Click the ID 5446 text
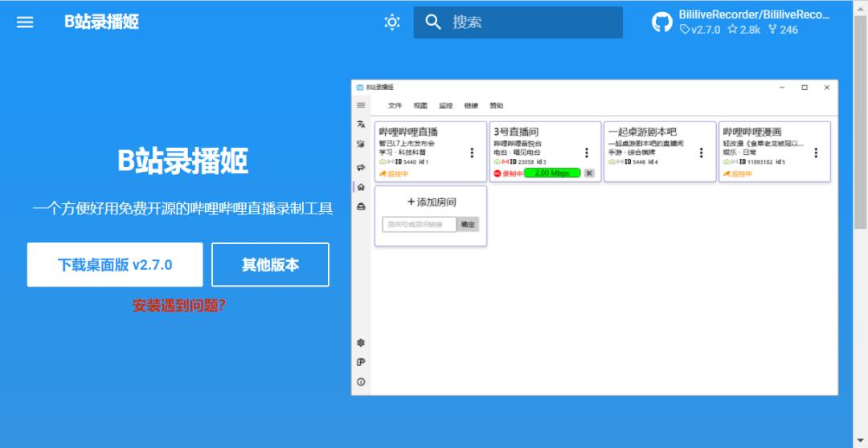The width and height of the screenshot is (868, 448). [634, 162]
